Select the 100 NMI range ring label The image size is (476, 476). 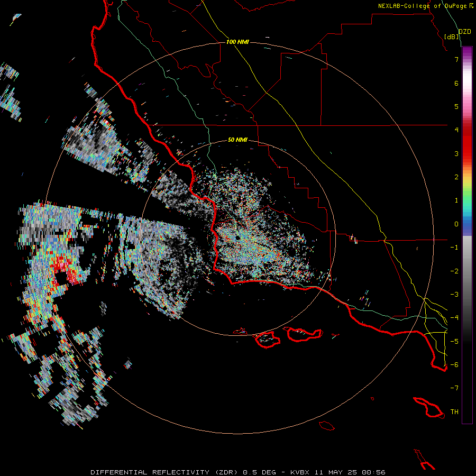coord(237,42)
